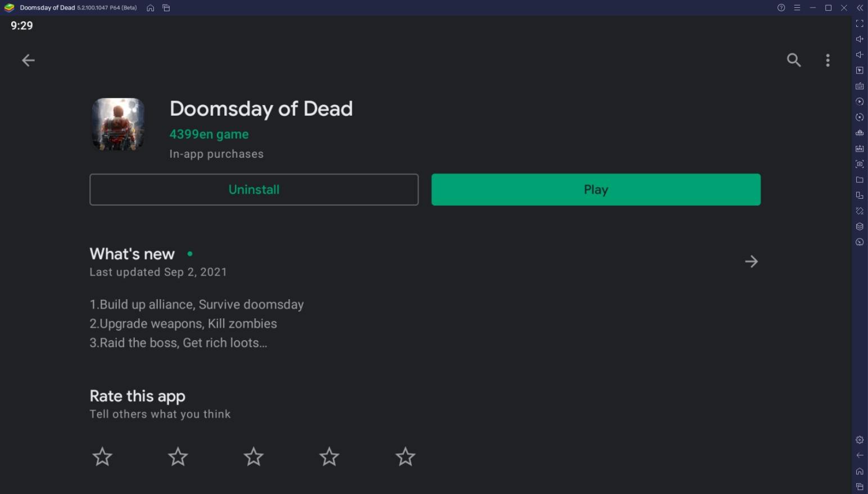The height and width of the screenshot is (494, 868).
Task: Go to BlueStacks home from title bar
Action: [151, 8]
